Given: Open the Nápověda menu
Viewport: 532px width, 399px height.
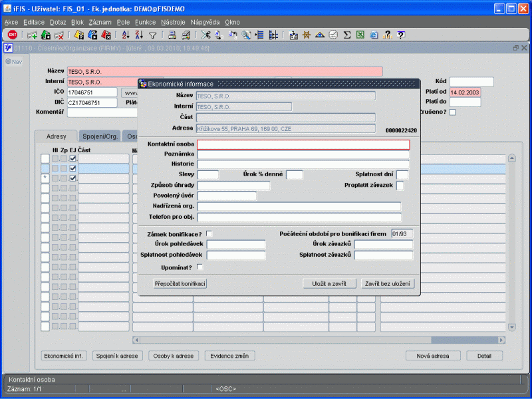Looking at the screenshot, I should pos(204,22).
